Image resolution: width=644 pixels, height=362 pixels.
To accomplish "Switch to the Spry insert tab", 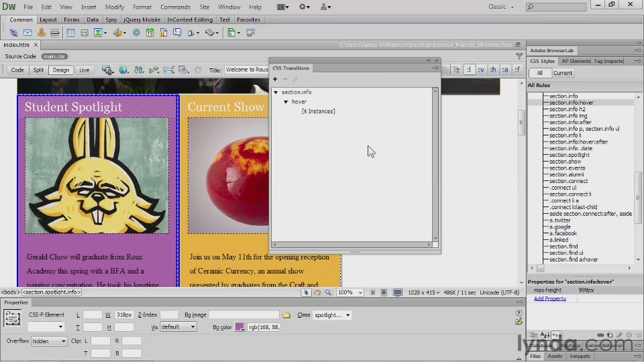I will (x=111, y=19).
